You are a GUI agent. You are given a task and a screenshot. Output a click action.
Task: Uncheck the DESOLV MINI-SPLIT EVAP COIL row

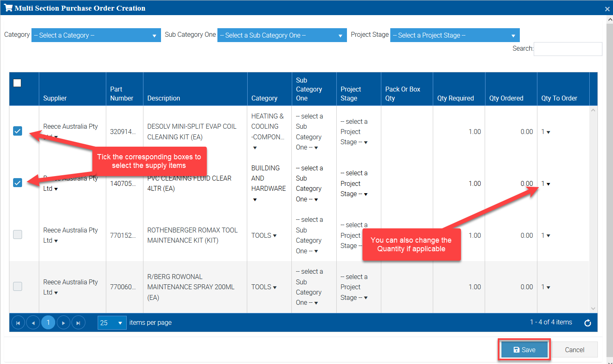click(x=18, y=131)
